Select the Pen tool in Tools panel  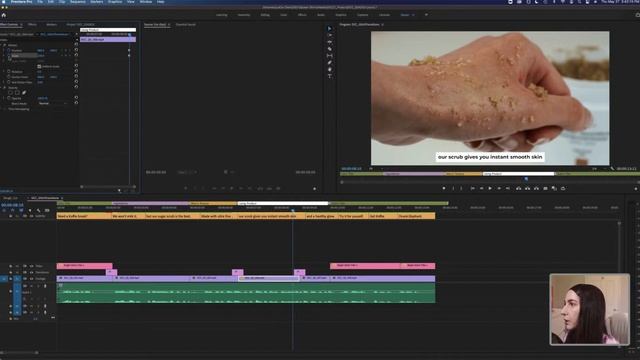329,62
